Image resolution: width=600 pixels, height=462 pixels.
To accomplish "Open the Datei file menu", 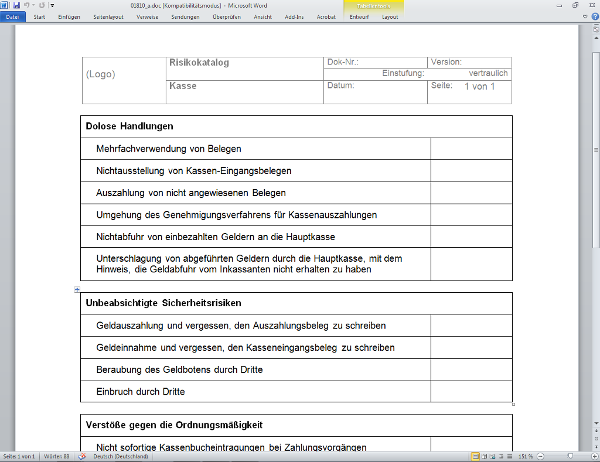I will point(13,18).
